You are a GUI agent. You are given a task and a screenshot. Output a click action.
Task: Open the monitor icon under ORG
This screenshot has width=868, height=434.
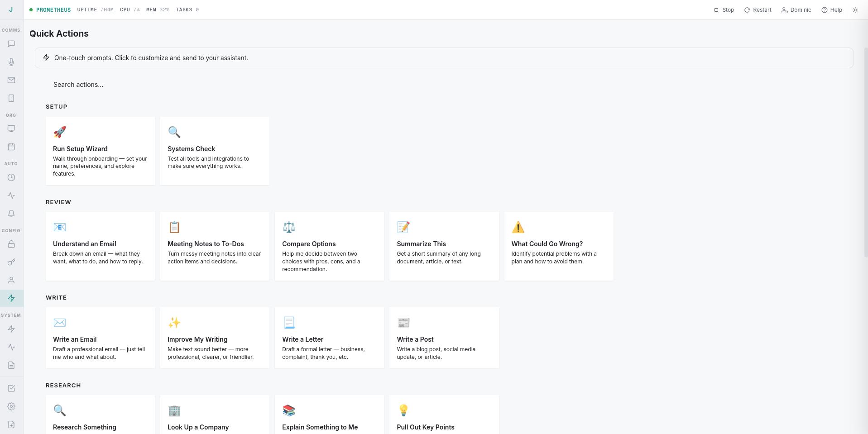click(11, 129)
